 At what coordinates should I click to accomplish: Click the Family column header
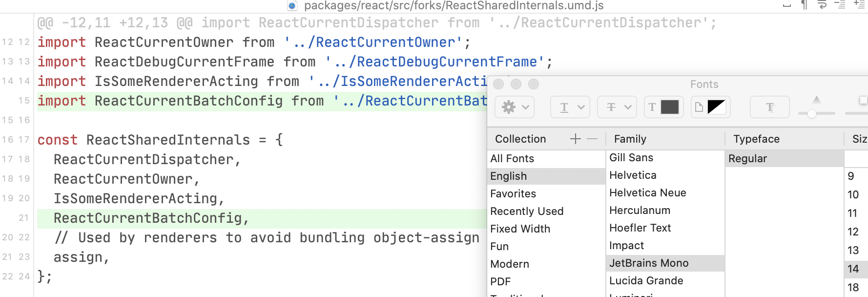coord(630,139)
